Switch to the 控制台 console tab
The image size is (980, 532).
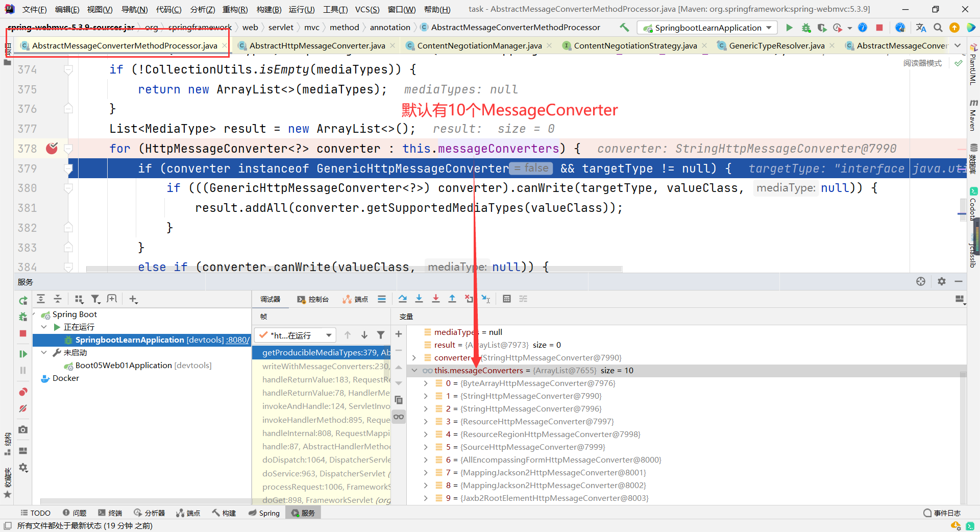[313, 299]
